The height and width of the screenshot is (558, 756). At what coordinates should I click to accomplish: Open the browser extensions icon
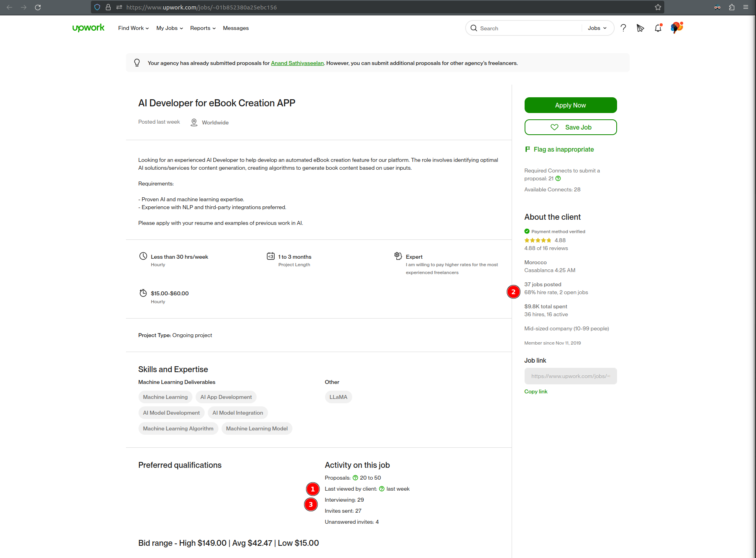732,7
